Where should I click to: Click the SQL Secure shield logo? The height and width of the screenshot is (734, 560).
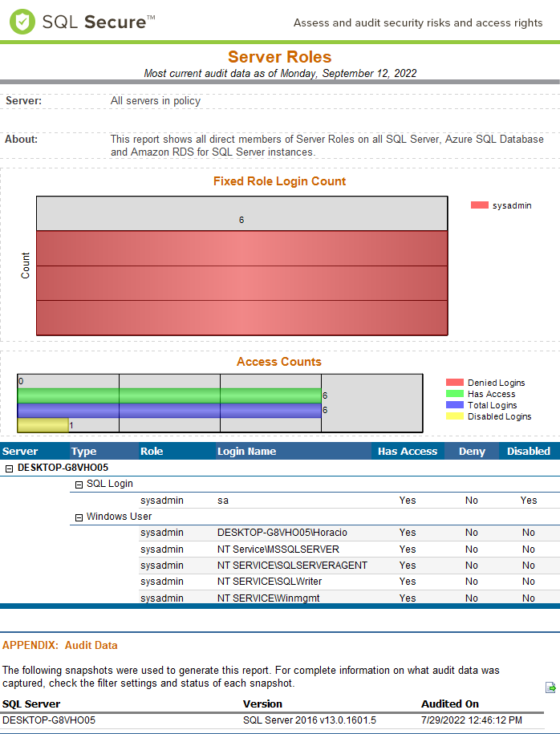22,22
